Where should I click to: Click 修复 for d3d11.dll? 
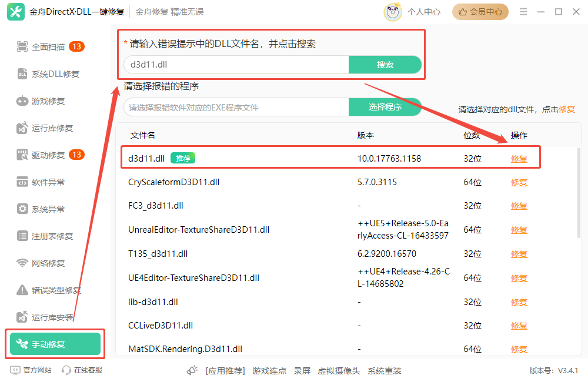[519, 159]
